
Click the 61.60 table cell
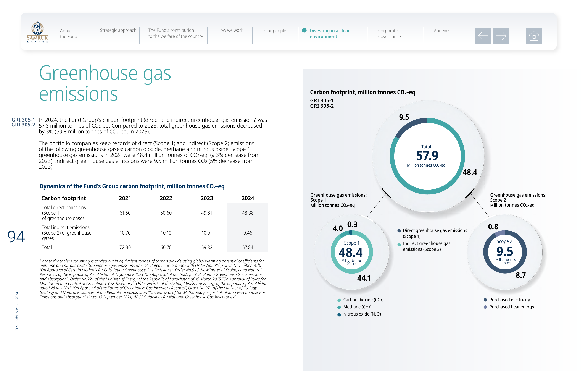click(125, 213)
